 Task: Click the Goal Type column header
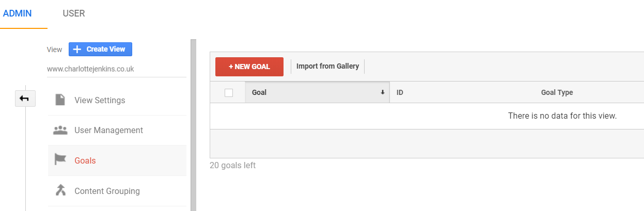[557, 92]
